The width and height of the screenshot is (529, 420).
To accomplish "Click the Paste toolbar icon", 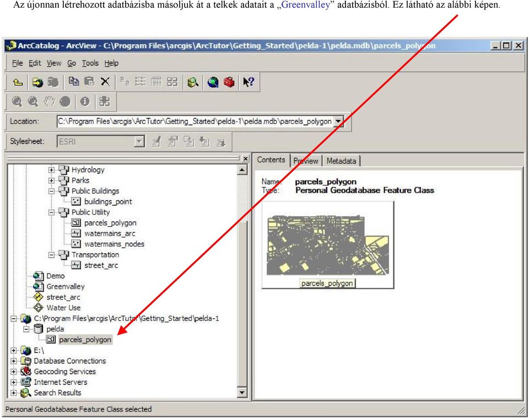I will tap(89, 81).
